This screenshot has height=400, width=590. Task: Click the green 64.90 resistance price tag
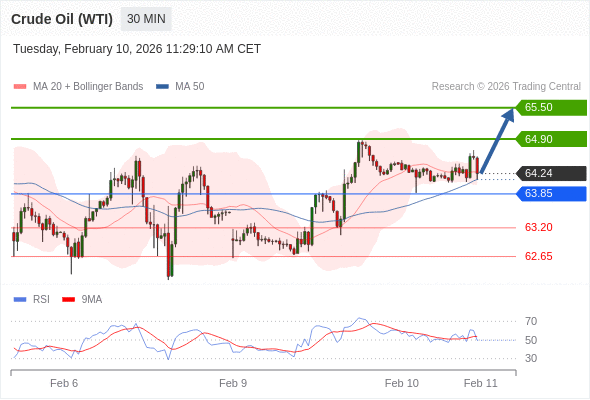point(551,139)
